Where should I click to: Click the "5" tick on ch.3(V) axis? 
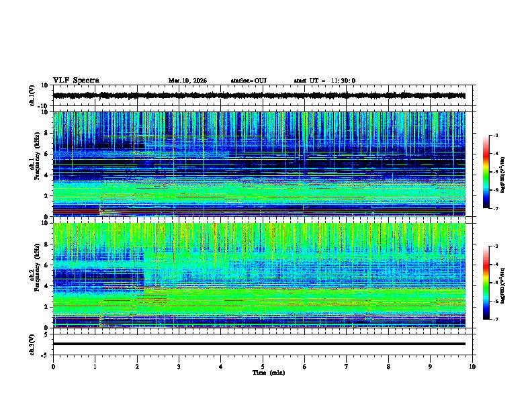coord(47,334)
